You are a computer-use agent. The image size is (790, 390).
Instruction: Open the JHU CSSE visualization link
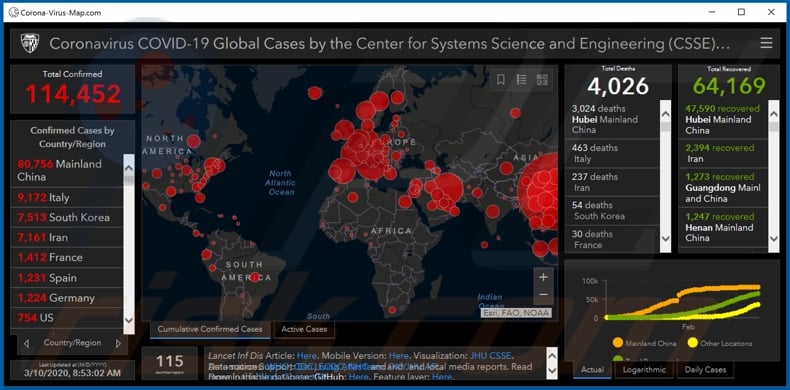(x=491, y=356)
